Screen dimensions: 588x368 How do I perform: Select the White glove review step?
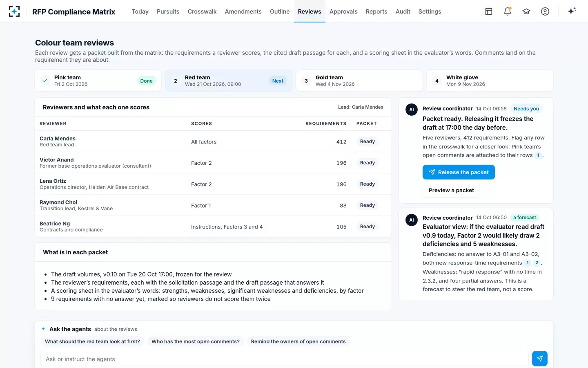coord(490,81)
